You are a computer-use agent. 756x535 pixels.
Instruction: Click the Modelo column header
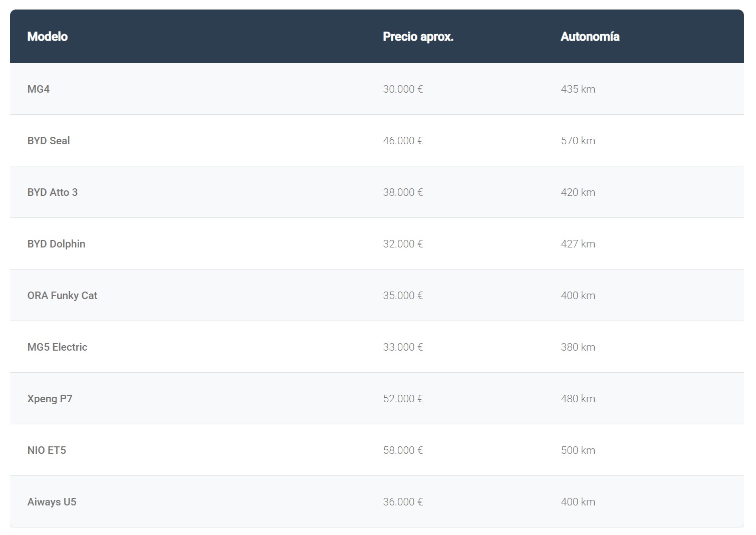coord(48,37)
